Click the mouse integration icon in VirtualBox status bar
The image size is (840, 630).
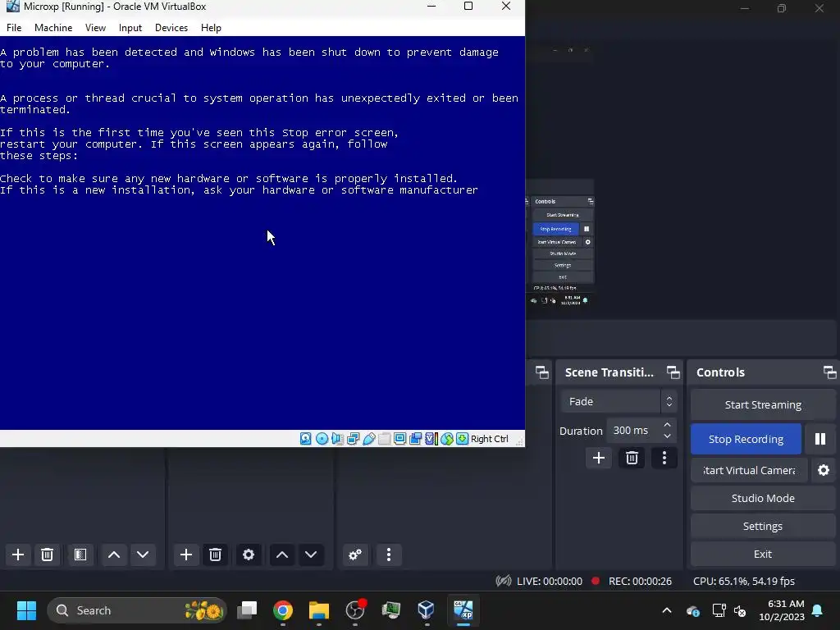(447, 439)
